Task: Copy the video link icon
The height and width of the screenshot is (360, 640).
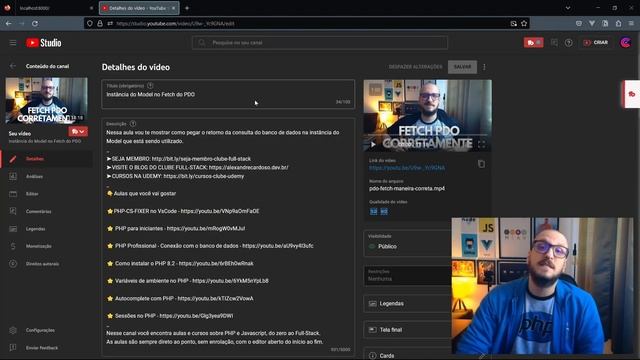Action: pyautogui.click(x=482, y=164)
